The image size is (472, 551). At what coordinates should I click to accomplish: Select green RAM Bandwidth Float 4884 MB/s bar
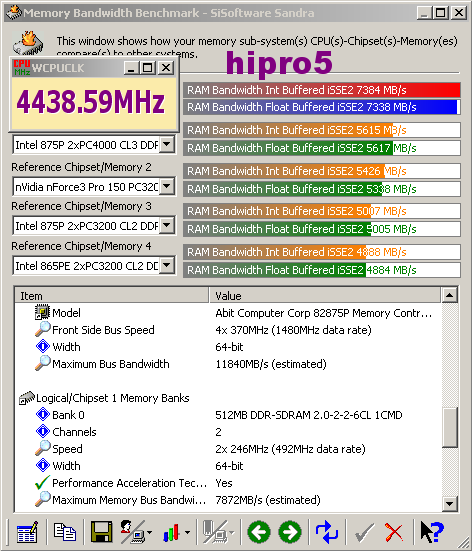tap(322, 270)
